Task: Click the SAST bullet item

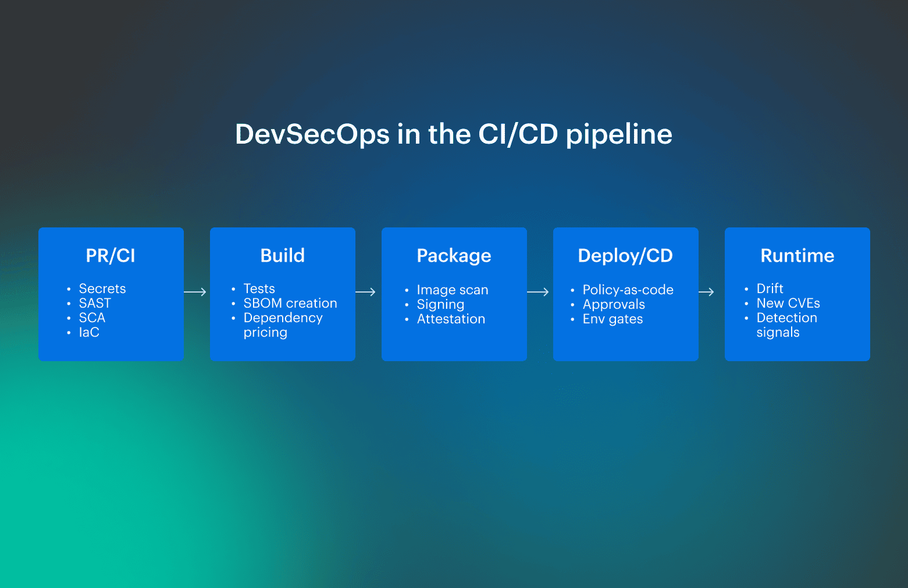Action: pyautogui.click(x=95, y=303)
